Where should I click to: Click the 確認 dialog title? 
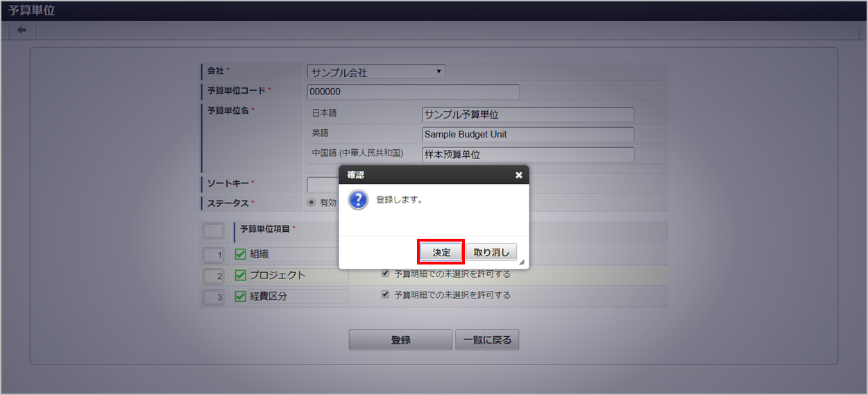coord(355,175)
